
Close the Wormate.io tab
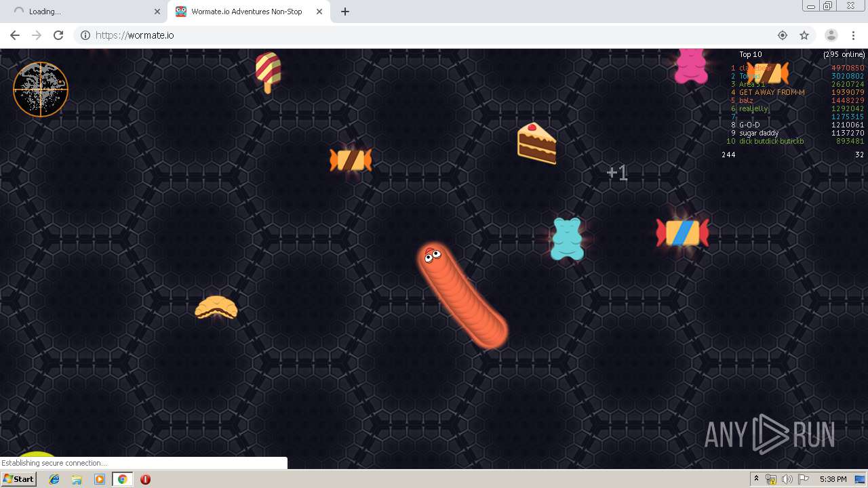point(319,12)
